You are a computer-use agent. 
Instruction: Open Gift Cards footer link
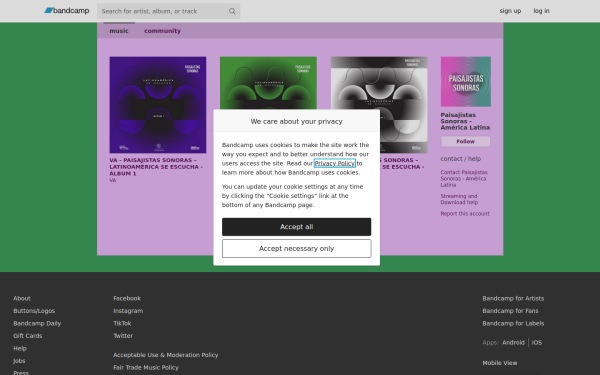click(28, 336)
